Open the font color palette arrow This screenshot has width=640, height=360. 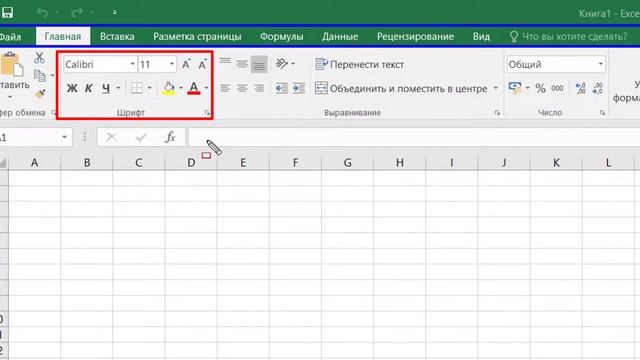[206, 88]
